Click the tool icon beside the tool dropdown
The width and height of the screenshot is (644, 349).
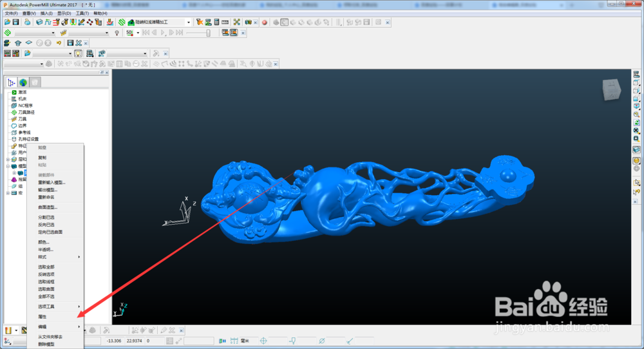click(63, 33)
